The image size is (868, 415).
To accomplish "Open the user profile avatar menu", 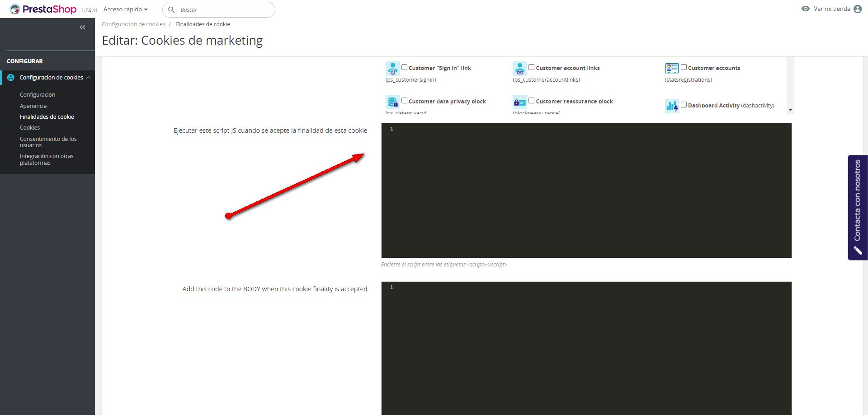I will point(858,9).
